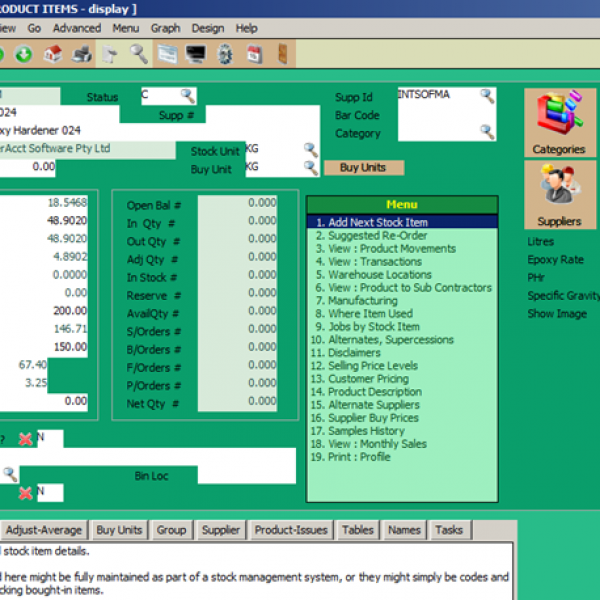
Task: Click the computer monitor toolbar icon
Action: (196, 54)
